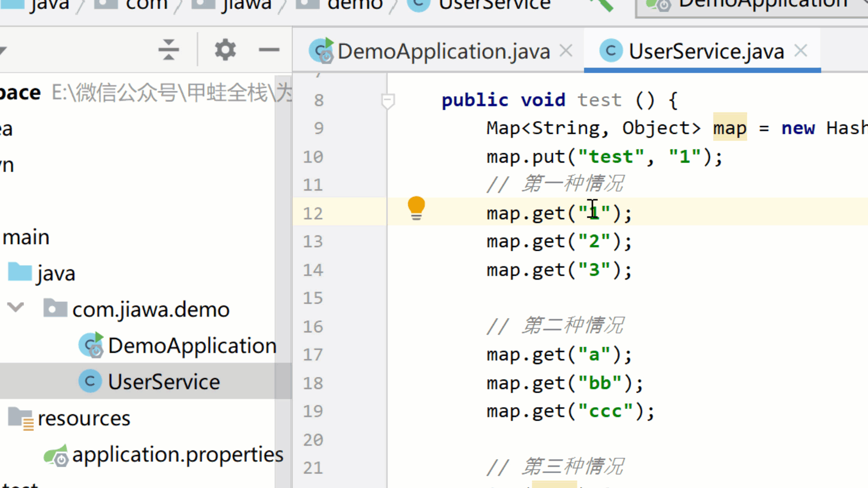This screenshot has height=488, width=868.
Task: Click the UserService class icon in project tree
Action: point(90,382)
